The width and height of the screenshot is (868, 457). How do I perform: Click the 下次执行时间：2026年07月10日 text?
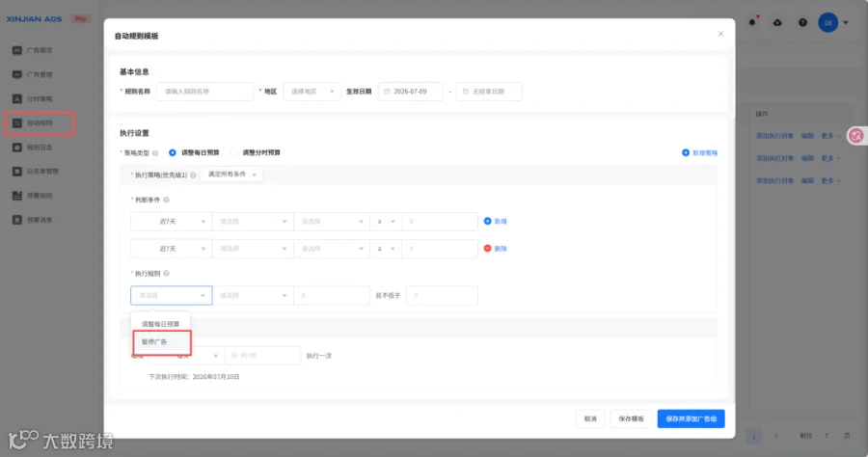point(194,377)
